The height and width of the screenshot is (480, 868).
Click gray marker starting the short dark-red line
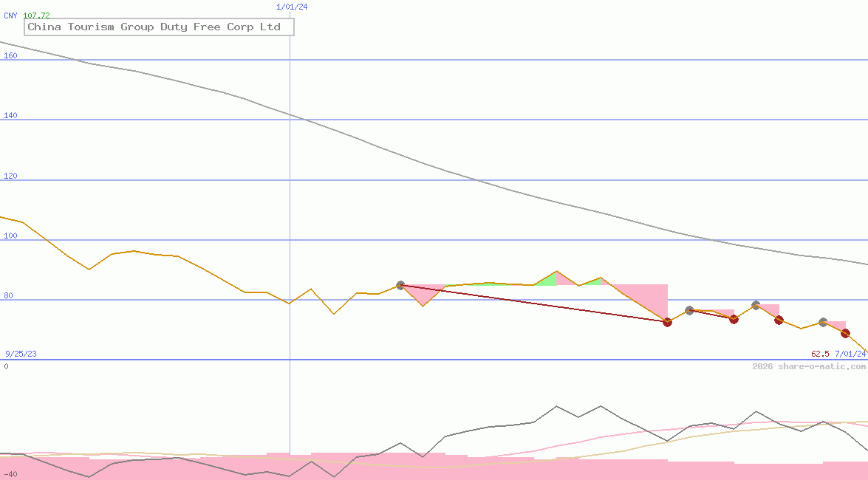[690, 311]
